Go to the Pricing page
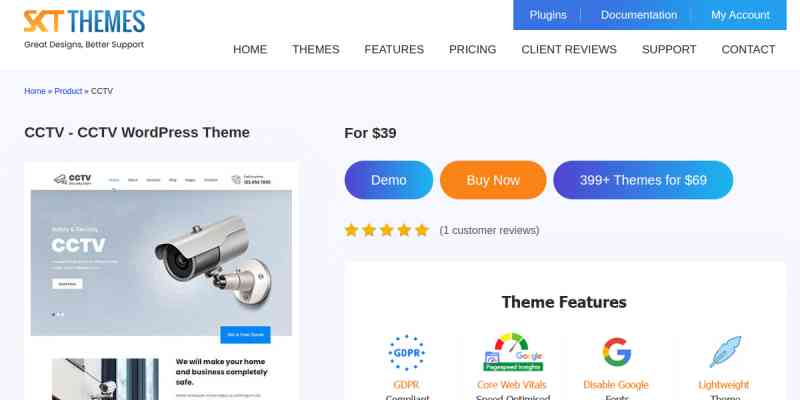This screenshot has width=800, height=400. 472,49
